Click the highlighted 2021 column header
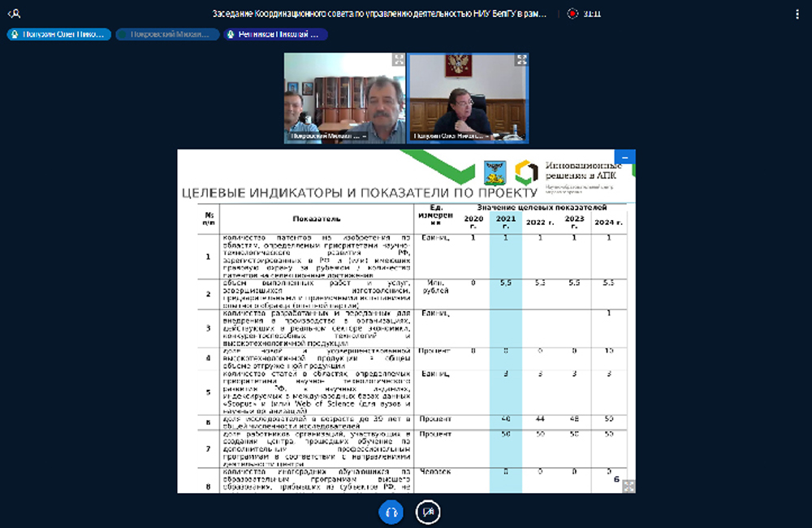The height and width of the screenshot is (528, 812). click(506, 221)
